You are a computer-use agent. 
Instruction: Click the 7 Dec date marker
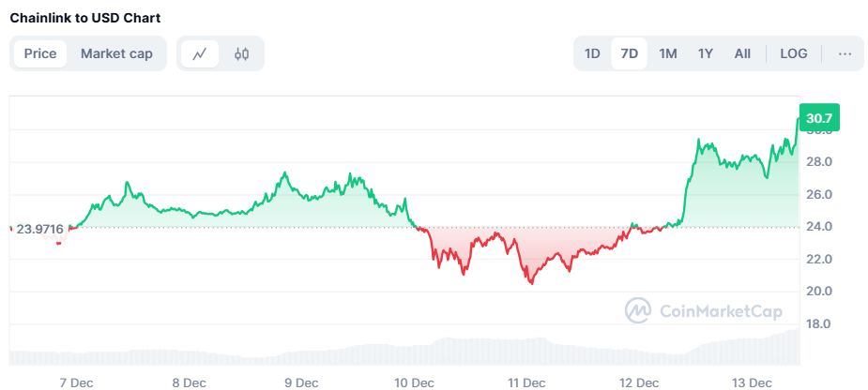click(76, 382)
